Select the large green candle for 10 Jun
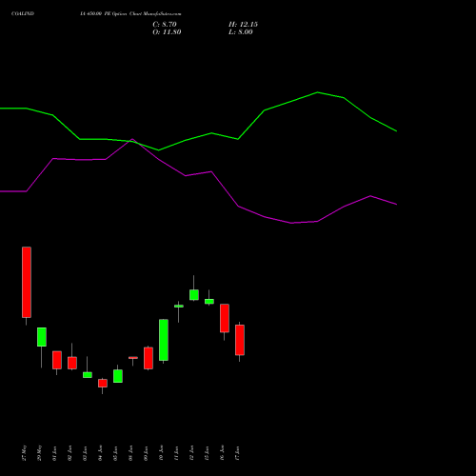This screenshot has width=476, height=476. [x=164, y=340]
